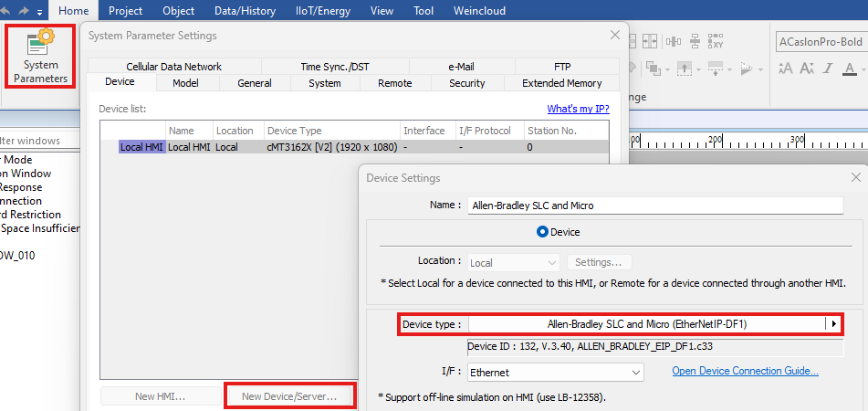
Task: Switch to the Extended Memory tab
Action: tap(562, 83)
